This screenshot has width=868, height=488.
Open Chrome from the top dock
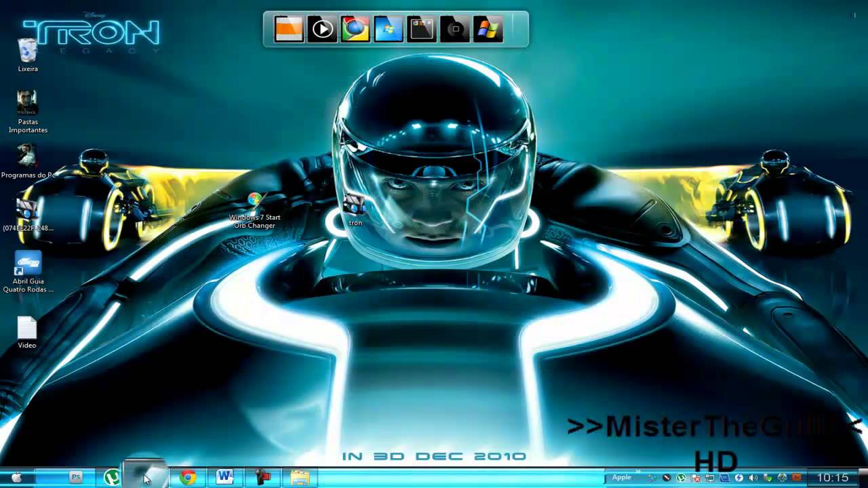tap(355, 29)
